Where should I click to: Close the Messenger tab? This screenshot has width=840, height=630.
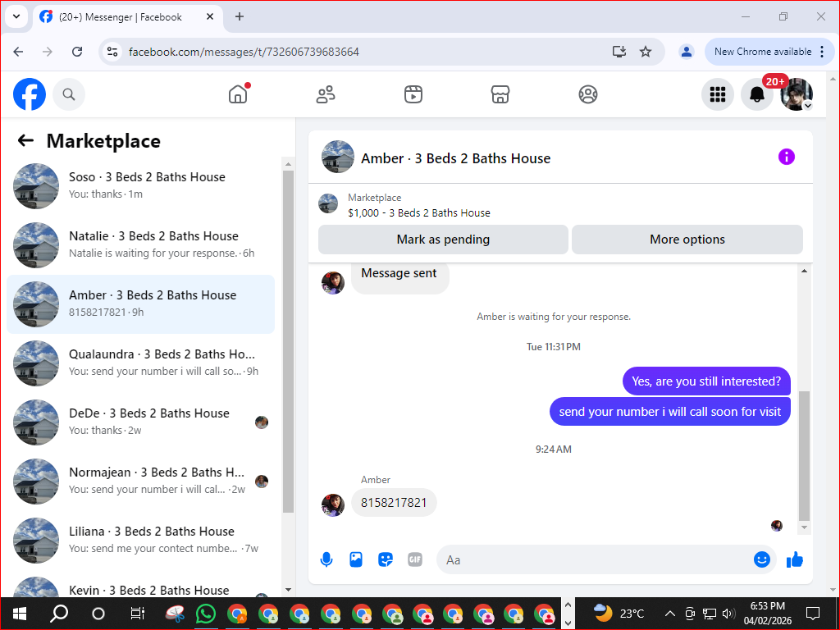pos(210,16)
